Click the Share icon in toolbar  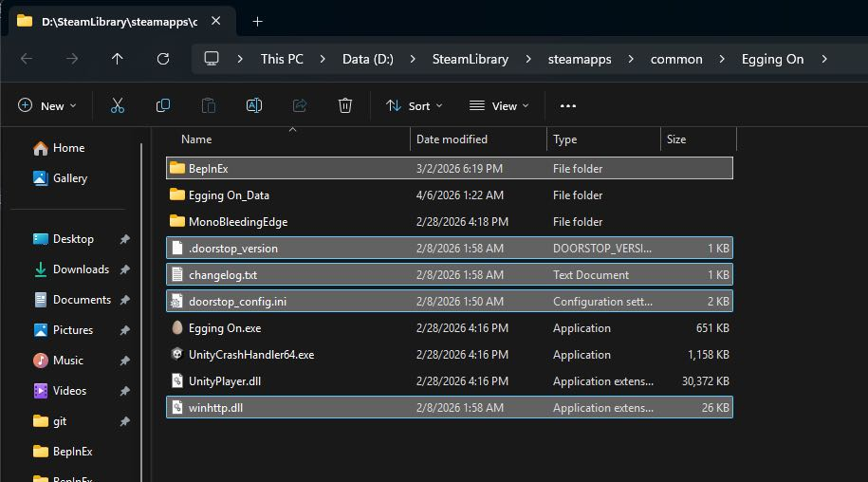300,106
